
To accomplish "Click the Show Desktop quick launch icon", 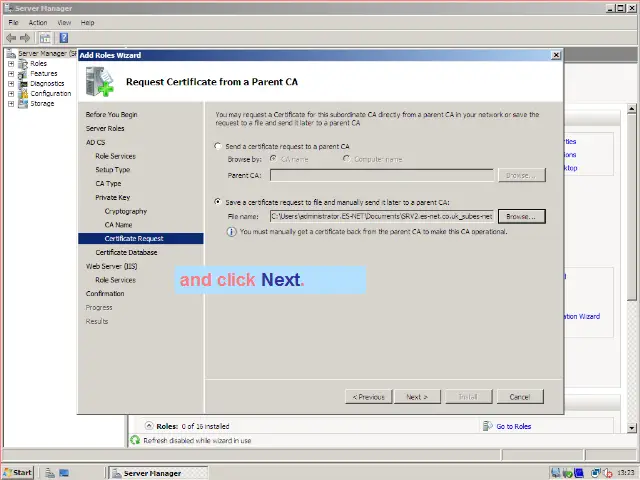I will [64, 473].
